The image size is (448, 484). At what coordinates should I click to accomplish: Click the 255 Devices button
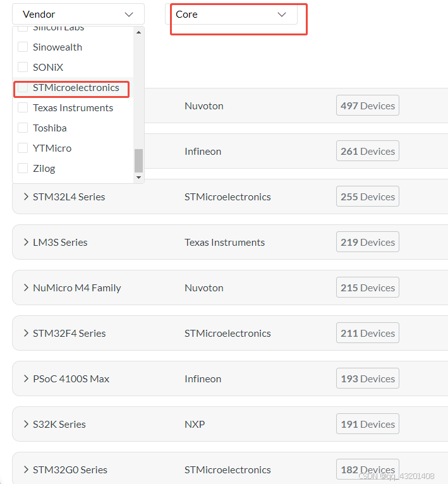(x=368, y=197)
